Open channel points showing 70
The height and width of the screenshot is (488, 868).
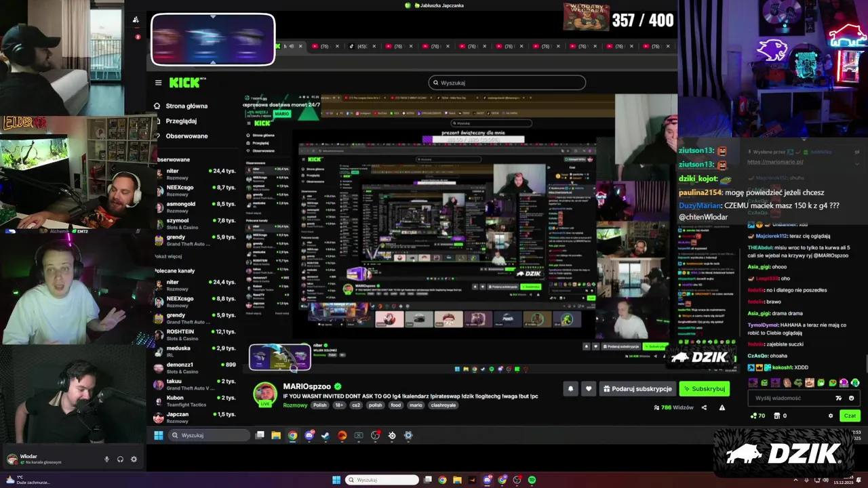coord(757,415)
